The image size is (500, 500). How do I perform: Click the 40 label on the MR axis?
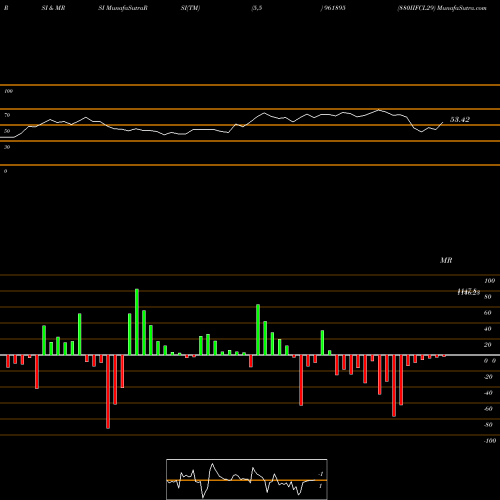pyautogui.click(x=488, y=329)
